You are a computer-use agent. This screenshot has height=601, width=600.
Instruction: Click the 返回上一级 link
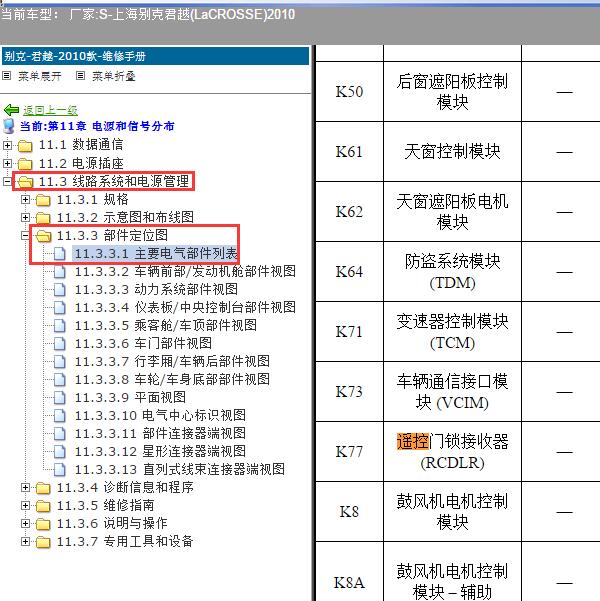coord(50,110)
